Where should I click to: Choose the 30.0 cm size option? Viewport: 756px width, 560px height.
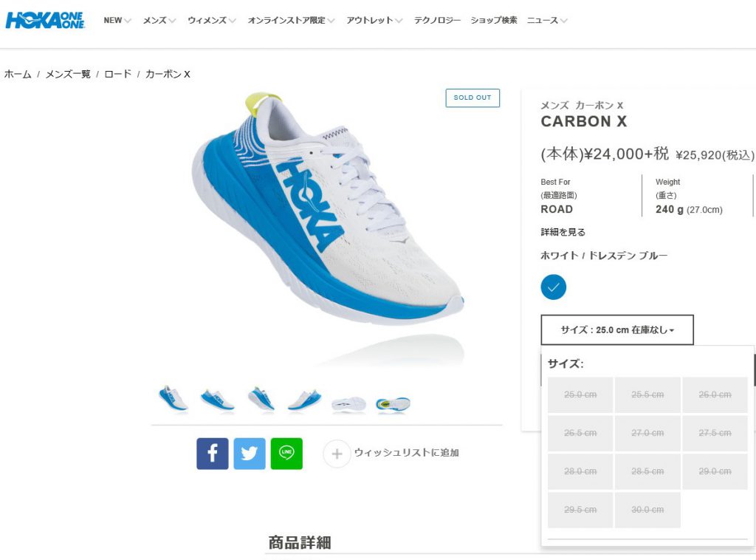point(647,509)
